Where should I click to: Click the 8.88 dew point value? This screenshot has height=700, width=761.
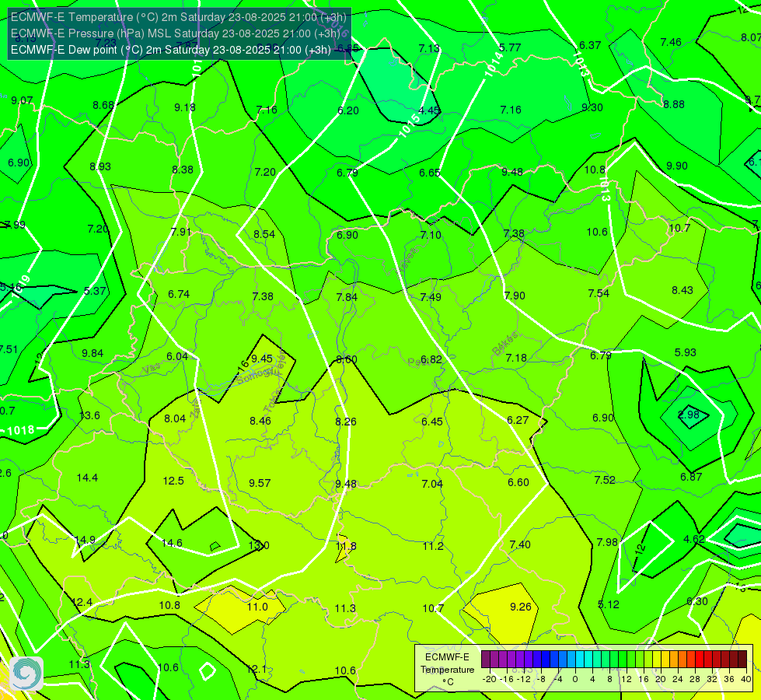pos(674,104)
